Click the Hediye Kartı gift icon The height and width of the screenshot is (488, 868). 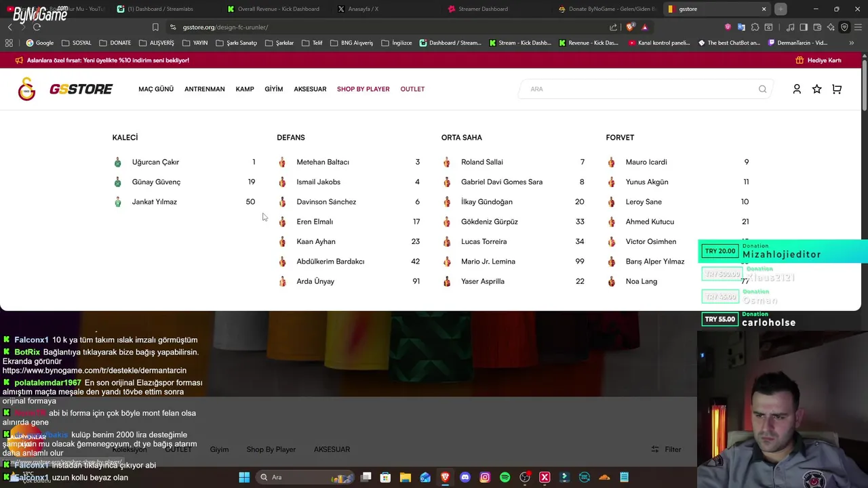point(800,60)
